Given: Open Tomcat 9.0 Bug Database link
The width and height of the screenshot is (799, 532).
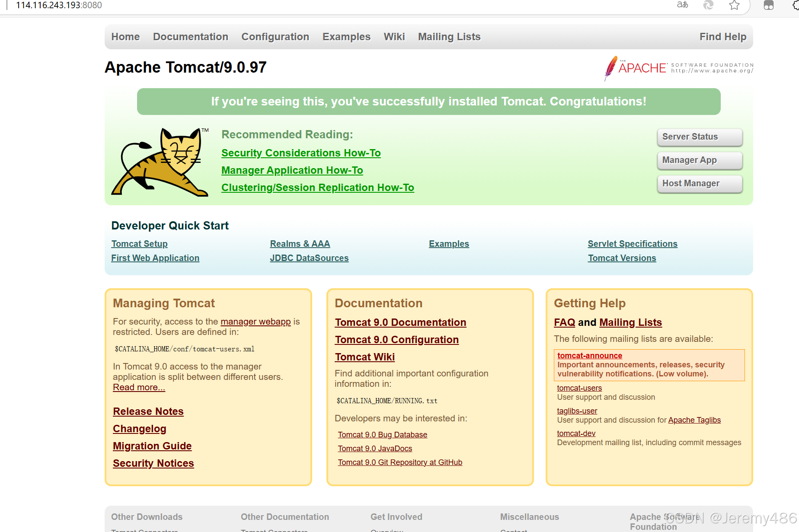Looking at the screenshot, I should 383,435.
